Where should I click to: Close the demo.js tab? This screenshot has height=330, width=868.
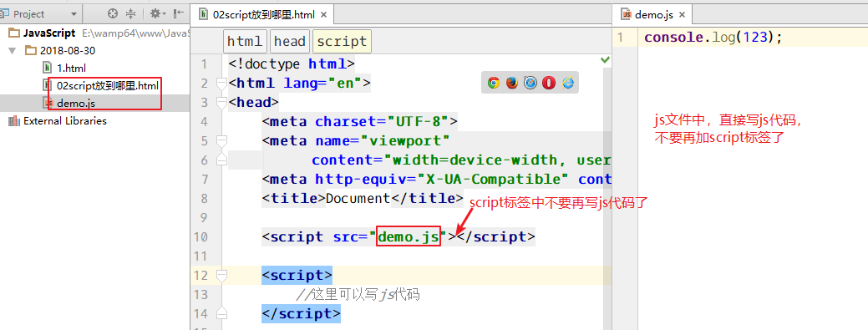pos(682,15)
